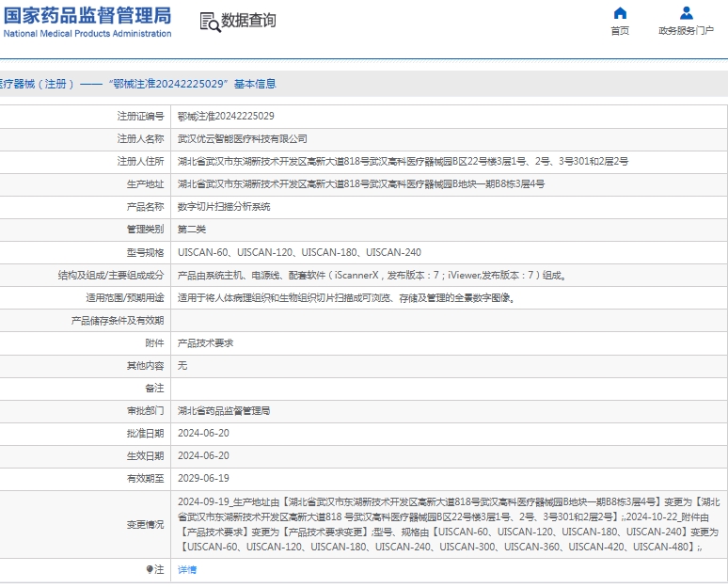Click the 生效日期 value 2024-06-20

(x=203, y=455)
